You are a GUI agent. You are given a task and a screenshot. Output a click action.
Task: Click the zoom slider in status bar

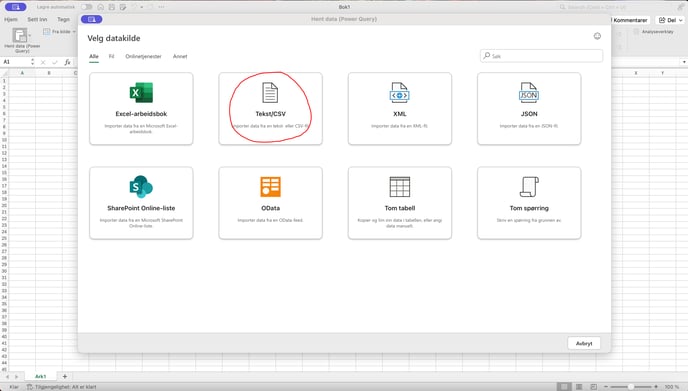[631, 387]
